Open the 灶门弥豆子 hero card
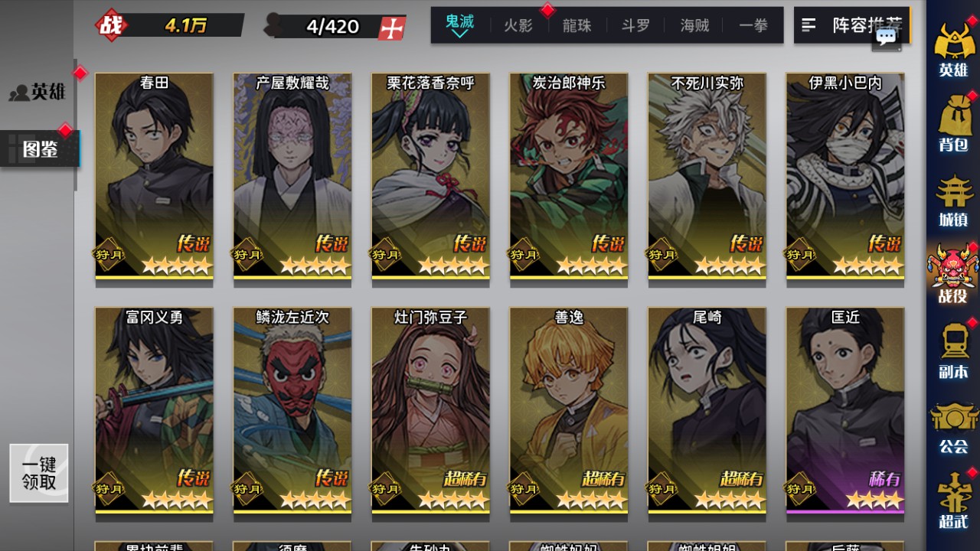This screenshot has height=551, width=980. [430, 413]
